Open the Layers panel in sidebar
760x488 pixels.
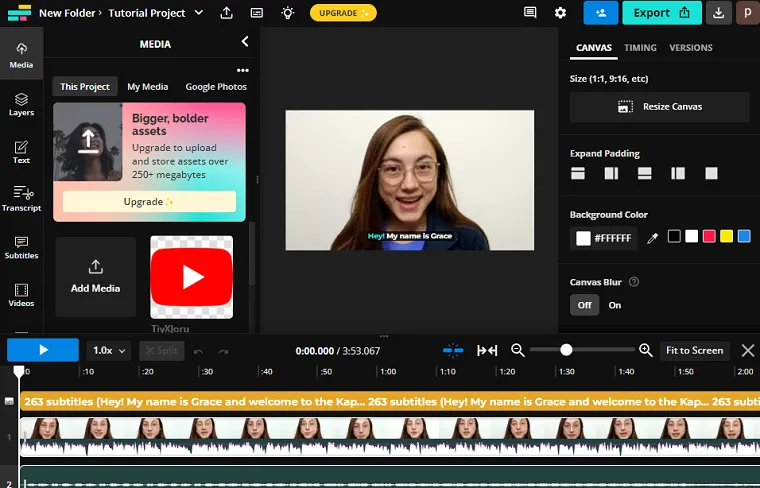coord(21,104)
